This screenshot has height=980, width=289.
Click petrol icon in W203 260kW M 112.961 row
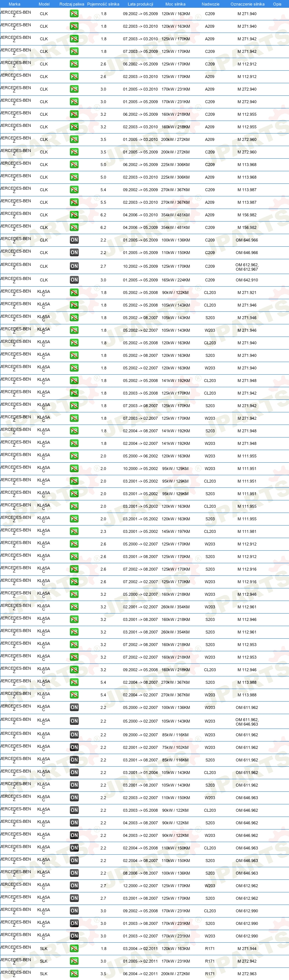click(74, 607)
